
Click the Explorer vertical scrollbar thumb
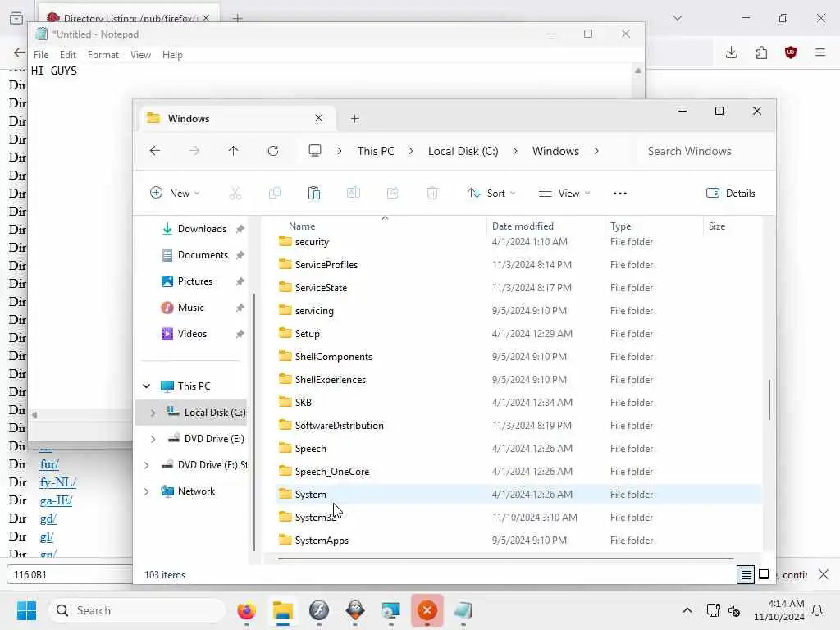click(769, 399)
